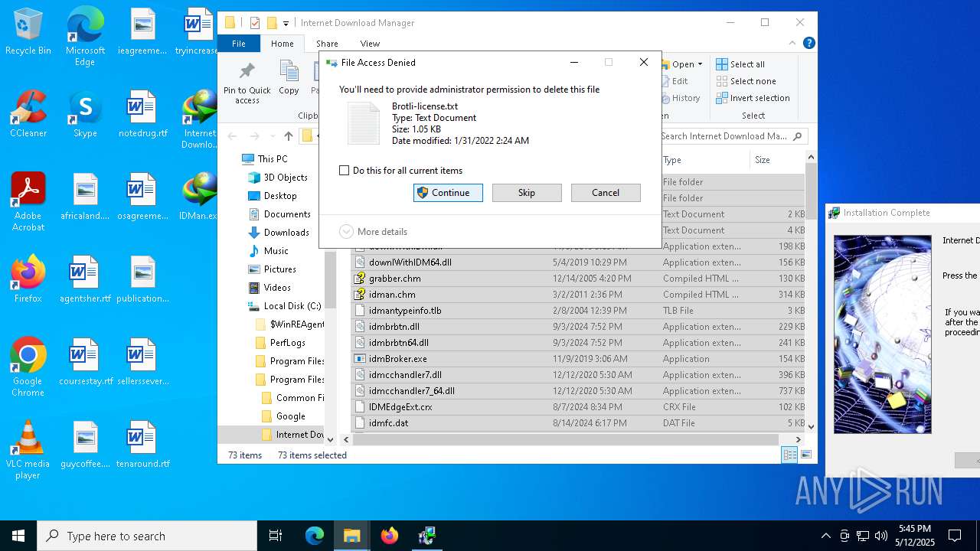Click the Pin to Quick access ribbon icon

[x=247, y=83]
